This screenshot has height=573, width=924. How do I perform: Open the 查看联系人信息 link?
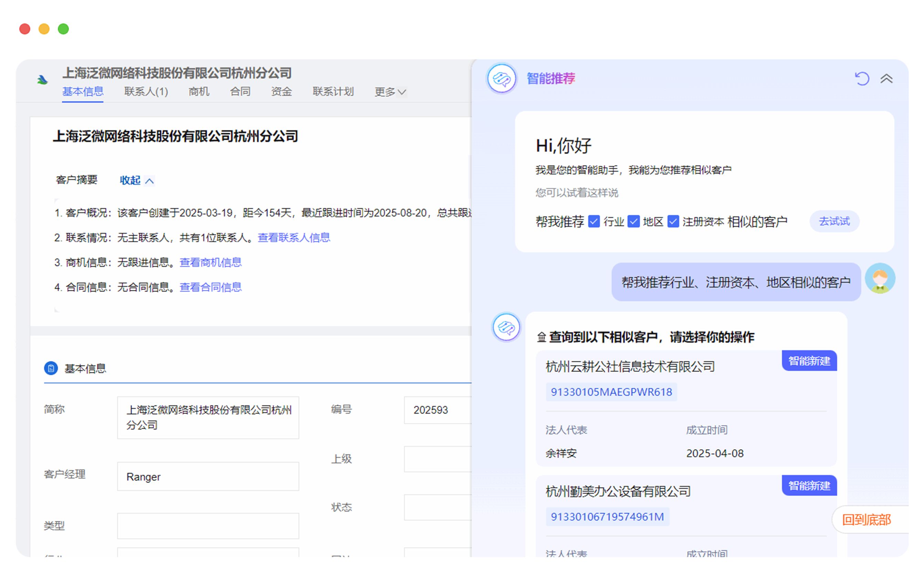pyautogui.click(x=294, y=238)
